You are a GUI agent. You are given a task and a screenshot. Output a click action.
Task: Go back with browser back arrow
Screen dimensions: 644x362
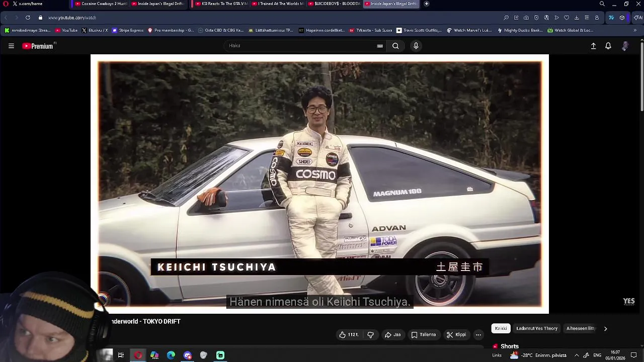pyautogui.click(x=6, y=18)
